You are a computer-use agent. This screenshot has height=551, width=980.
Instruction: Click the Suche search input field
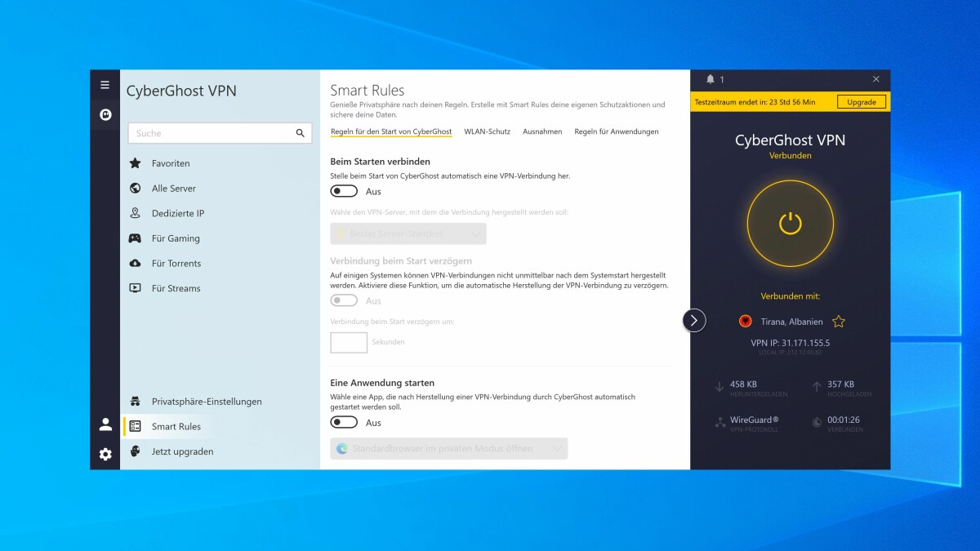pos(220,133)
